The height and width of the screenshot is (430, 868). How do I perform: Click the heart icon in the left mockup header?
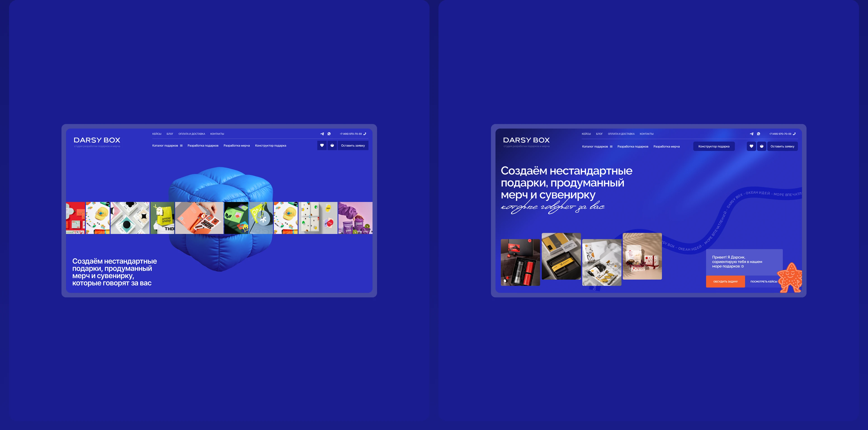point(322,145)
